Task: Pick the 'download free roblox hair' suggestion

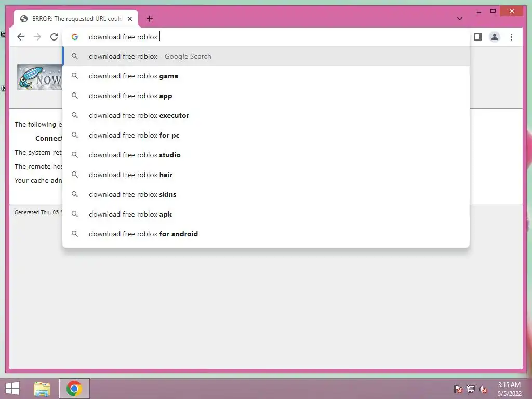Action: click(266, 175)
